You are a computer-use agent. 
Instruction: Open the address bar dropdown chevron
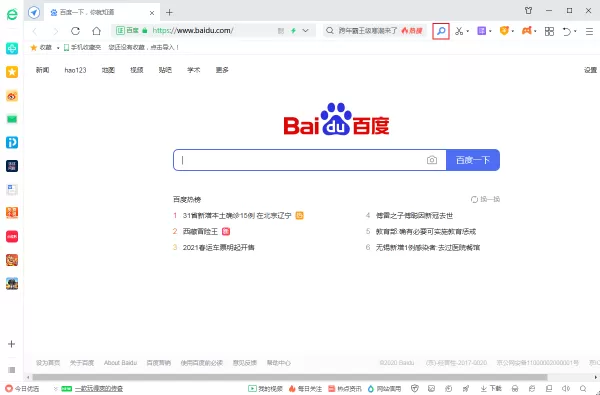point(305,31)
